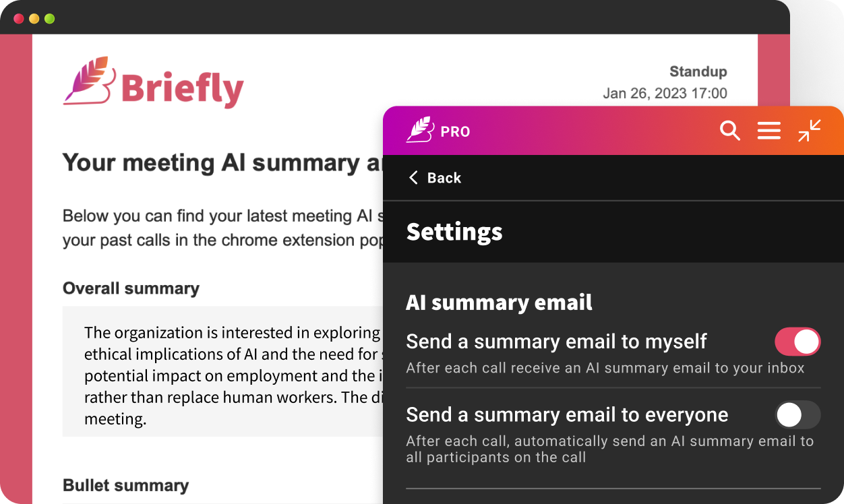The width and height of the screenshot is (844, 504).
Task: Click the macOS green zoom button
Action: point(49,18)
